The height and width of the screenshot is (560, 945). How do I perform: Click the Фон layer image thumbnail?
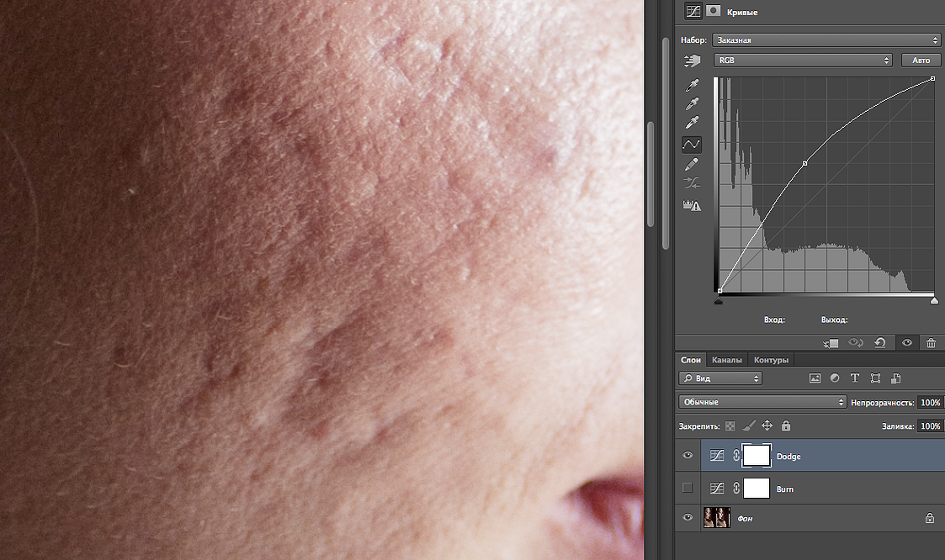pyautogui.click(x=717, y=518)
